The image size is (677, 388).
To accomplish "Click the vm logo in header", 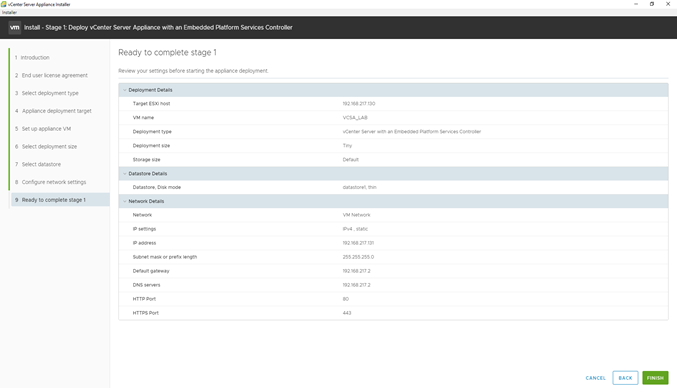I will pyautogui.click(x=15, y=28).
